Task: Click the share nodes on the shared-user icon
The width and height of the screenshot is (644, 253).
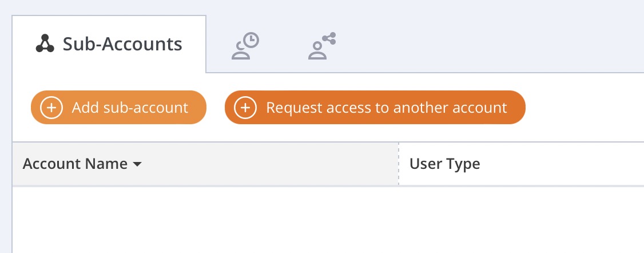Action: click(329, 38)
